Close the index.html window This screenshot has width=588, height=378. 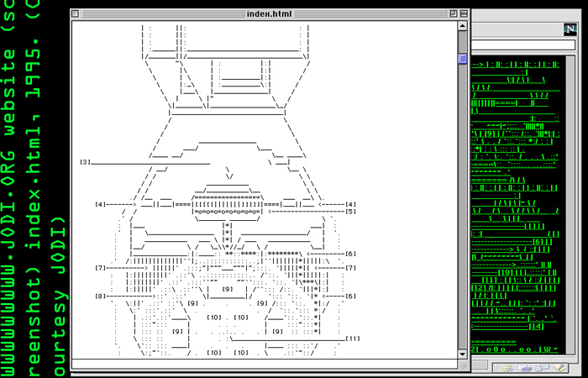[75, 14]
